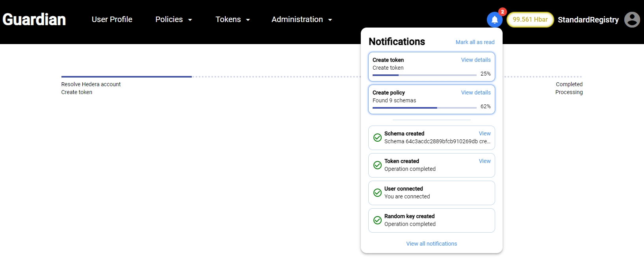The image size is (644, 272).
Task: Click the Create policy 62% progress bar
Action: [x=424, y=107]
